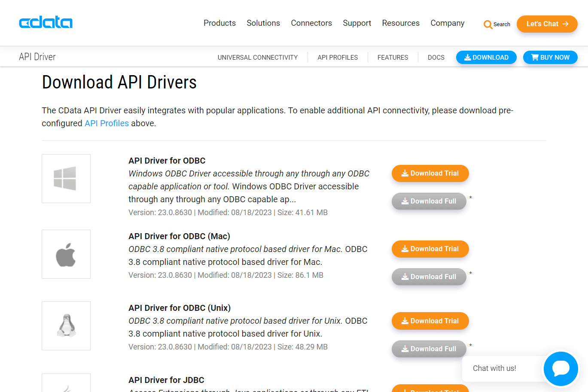Start a chat with Let's Chat

pos(547,24)
